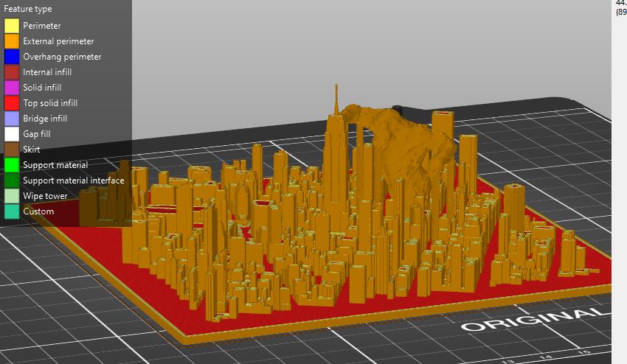Click the brown Skirt color swatch

(x=12, y=150)
